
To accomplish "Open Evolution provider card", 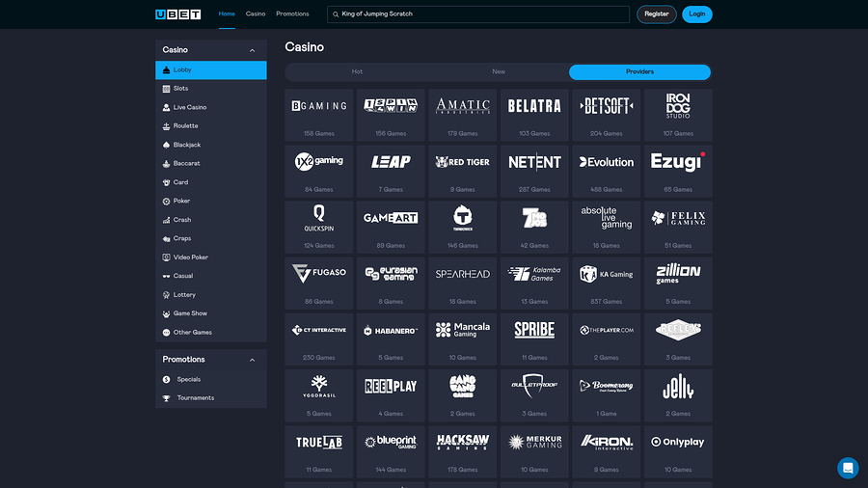I will click(x=607, y=171).
